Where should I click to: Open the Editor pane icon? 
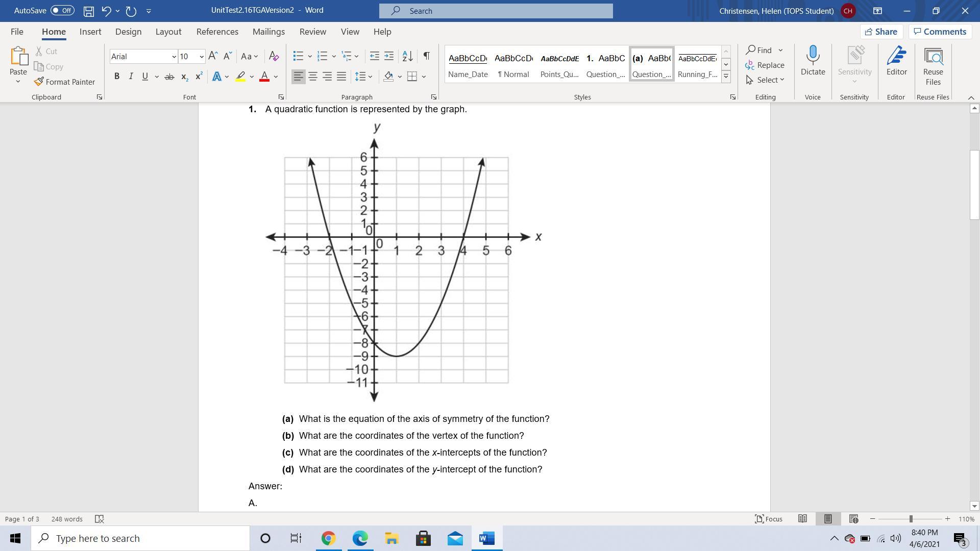tap(896, 56)
